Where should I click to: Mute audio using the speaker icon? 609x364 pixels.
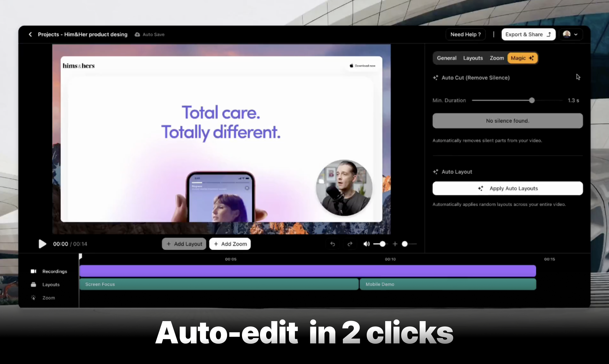366,244
